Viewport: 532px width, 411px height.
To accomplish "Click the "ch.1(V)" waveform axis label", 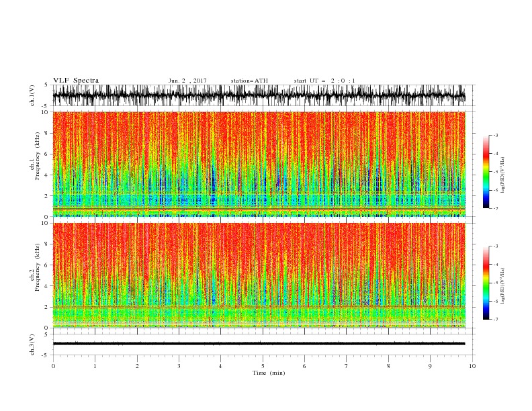I will 32,96.
